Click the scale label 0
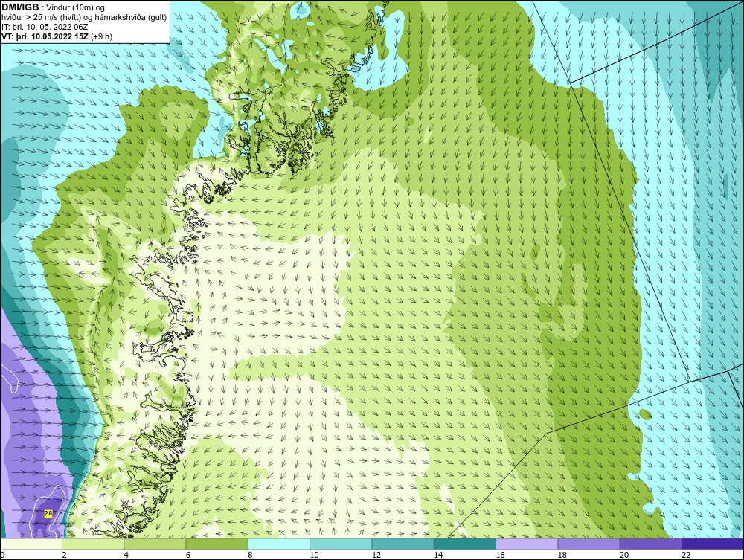The width and height of the screenshot is (744, 560). pyautogui.click(x=2, y=556)
